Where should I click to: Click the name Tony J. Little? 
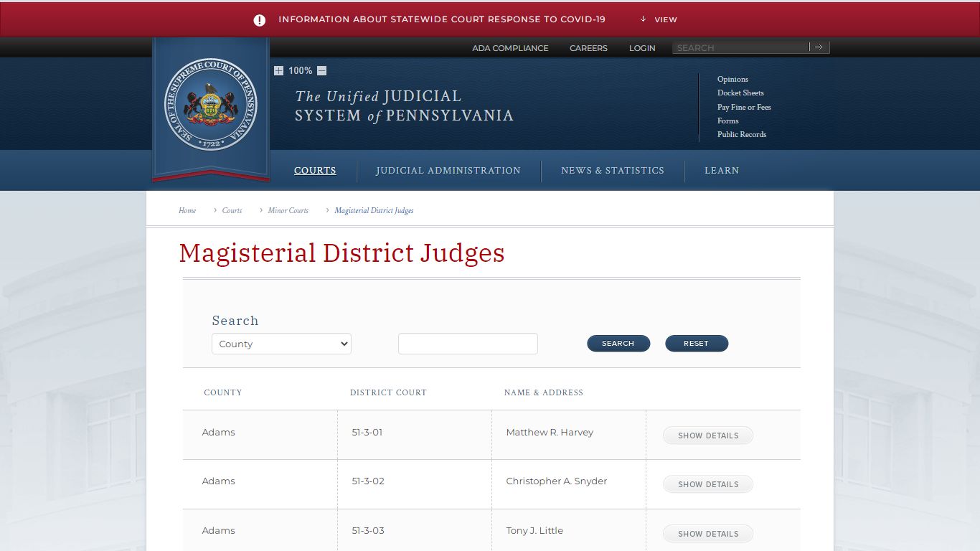click(534, 531)
